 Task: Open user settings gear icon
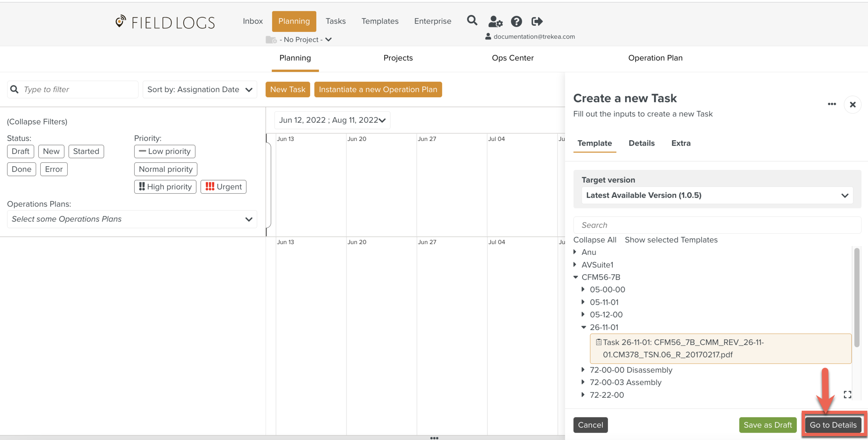(x=495, y=22)
